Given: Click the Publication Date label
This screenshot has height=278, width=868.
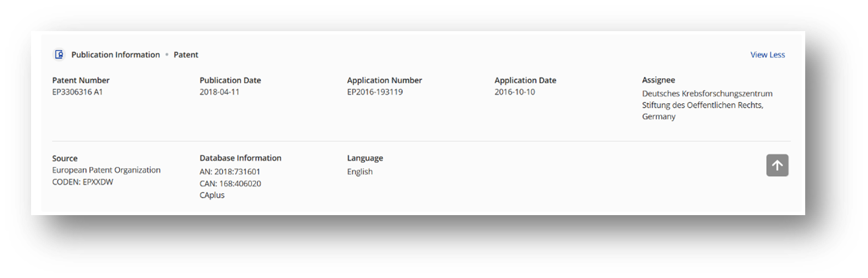Looking at the screenshot, I should pyautogui.click(x=230, y=80).
